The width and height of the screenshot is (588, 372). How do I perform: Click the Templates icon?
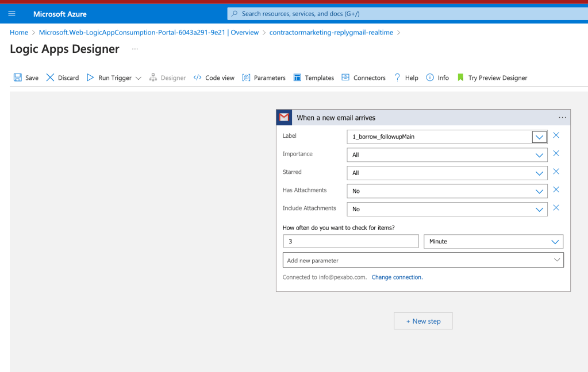[297, 77]
